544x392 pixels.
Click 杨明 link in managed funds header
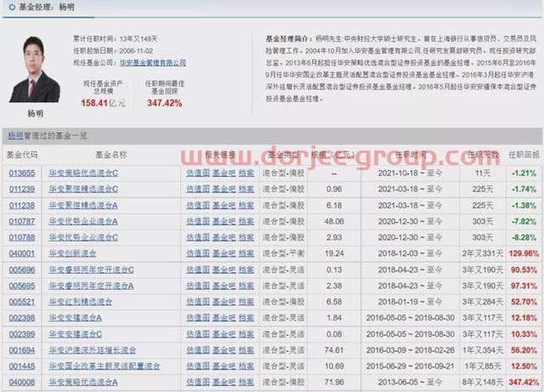click(x=15, y=136)
